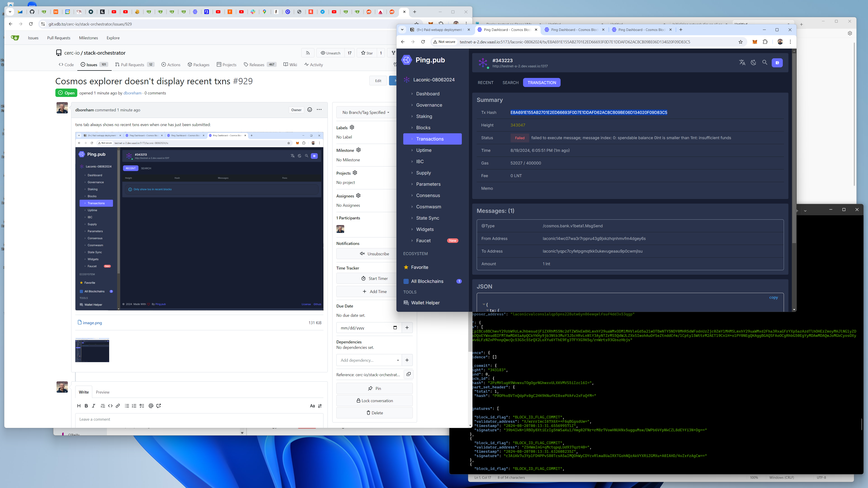The width and height of the screenshot is (868, 488).
Task: Open MetaMask extension in Ping.pub window
Action: (x=755, y=42)
